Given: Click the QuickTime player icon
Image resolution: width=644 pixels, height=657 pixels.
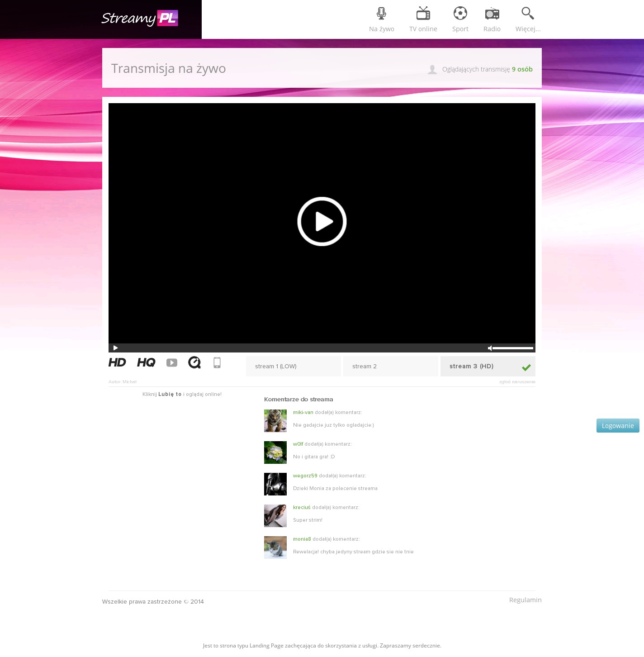Looking at the screenshot, I should coord(194,362).
